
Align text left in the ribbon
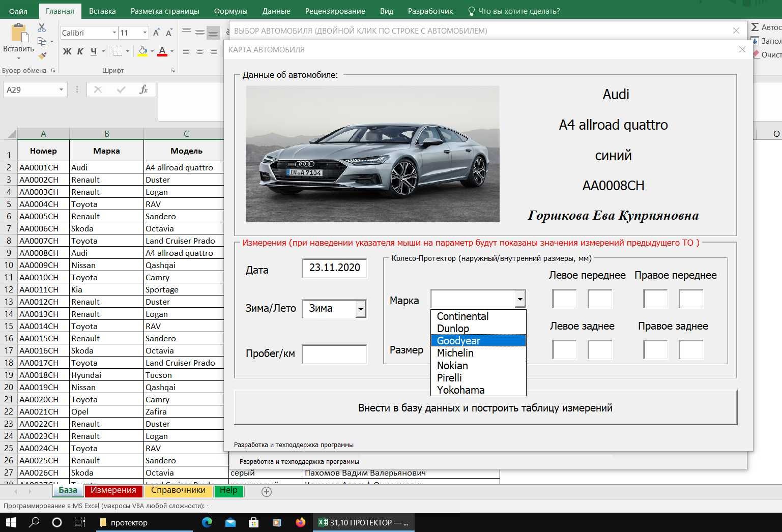pyautogui.click(x=187, y=51)
